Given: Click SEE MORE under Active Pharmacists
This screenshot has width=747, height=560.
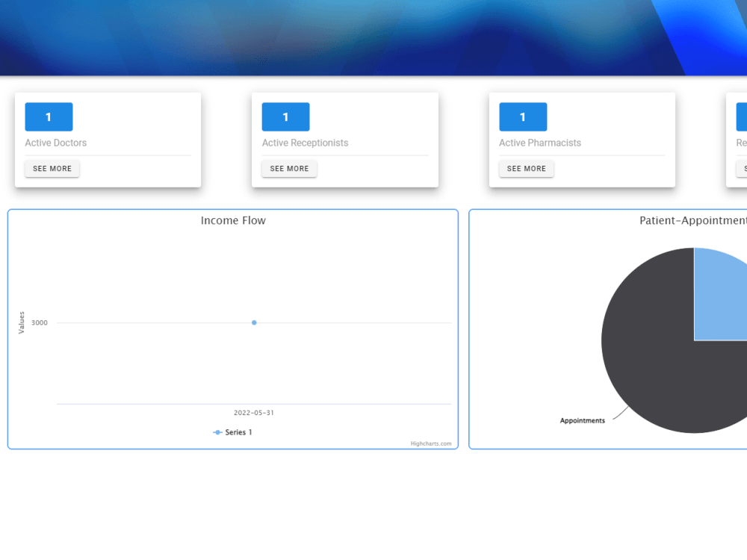Looking at the screenshot, I should point(527,169).
